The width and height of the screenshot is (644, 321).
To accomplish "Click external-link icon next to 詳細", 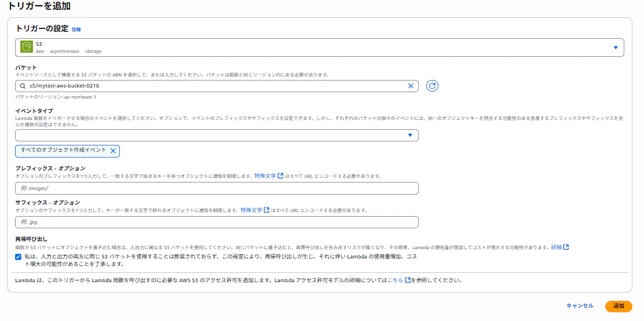I will (566, 247).
